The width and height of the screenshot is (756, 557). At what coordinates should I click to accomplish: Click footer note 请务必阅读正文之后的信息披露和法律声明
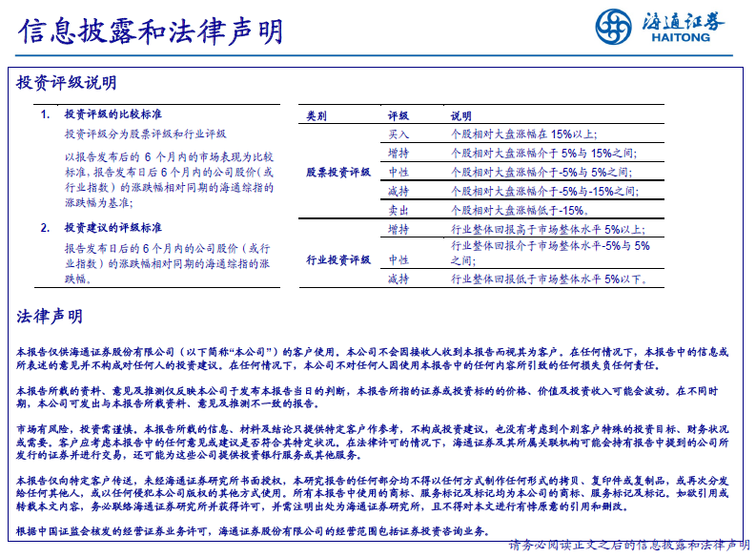(x=629, y=545)
